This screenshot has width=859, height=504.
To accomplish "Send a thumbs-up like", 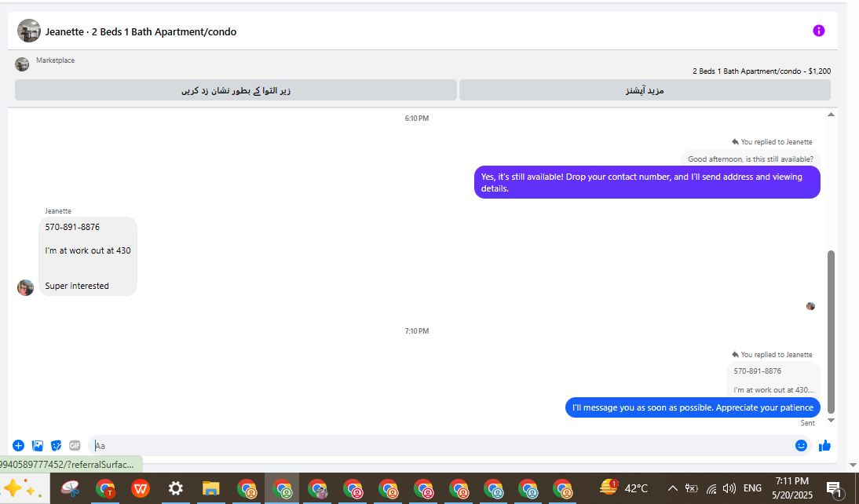I will pos(824,445).
